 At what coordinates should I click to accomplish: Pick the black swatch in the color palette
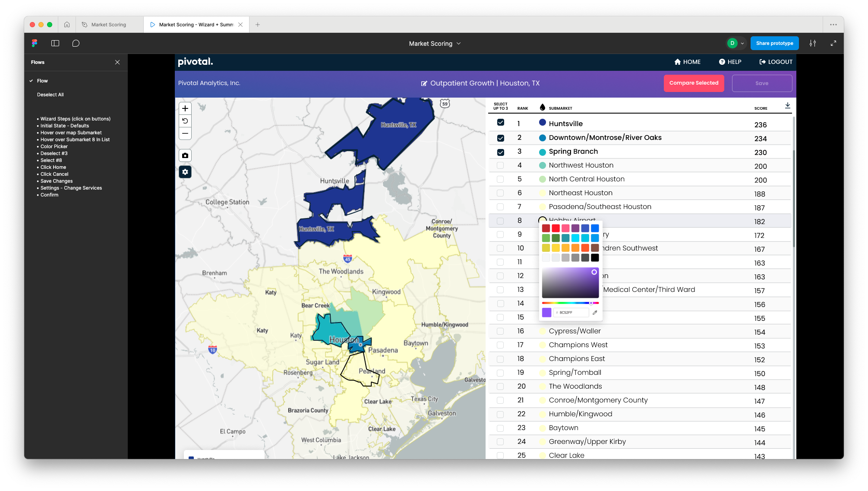pyautogui.click(x=595, y=258)
